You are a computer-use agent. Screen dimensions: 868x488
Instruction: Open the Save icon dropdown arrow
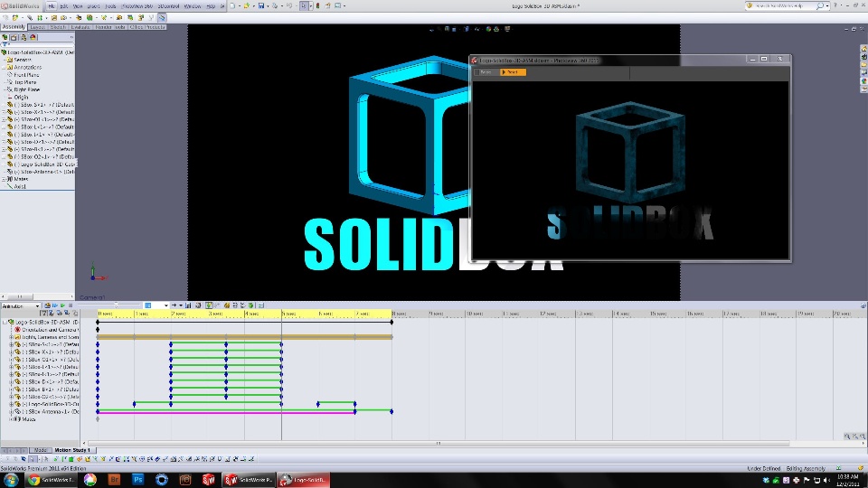267,6
